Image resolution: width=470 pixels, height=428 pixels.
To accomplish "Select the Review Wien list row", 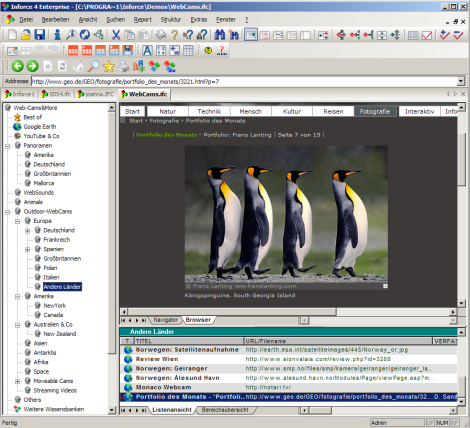I will pos(289,359).
